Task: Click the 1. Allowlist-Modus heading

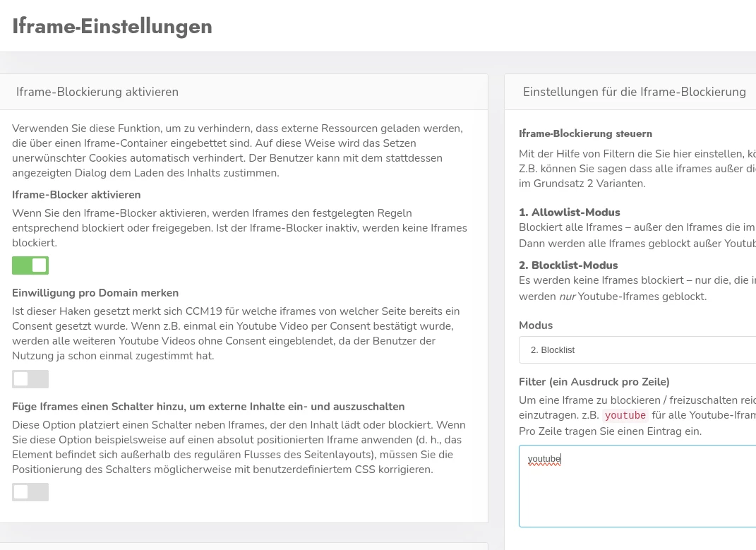Action: click(569, 213)
